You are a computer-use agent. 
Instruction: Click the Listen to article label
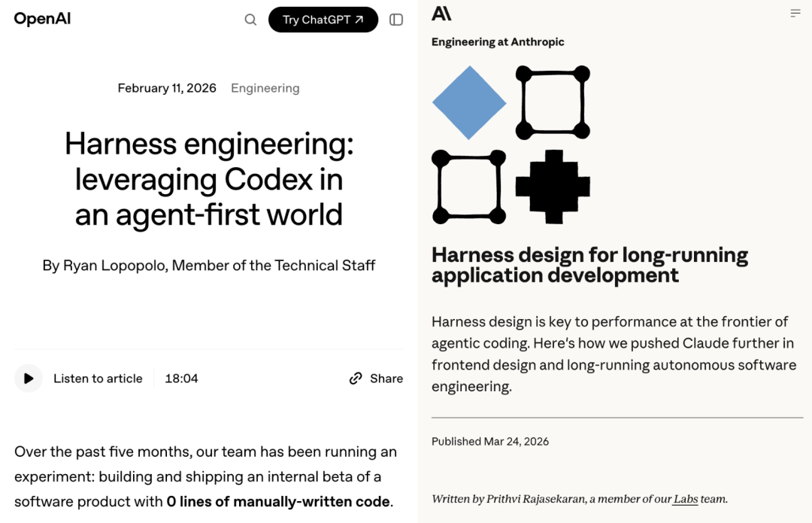98,379
